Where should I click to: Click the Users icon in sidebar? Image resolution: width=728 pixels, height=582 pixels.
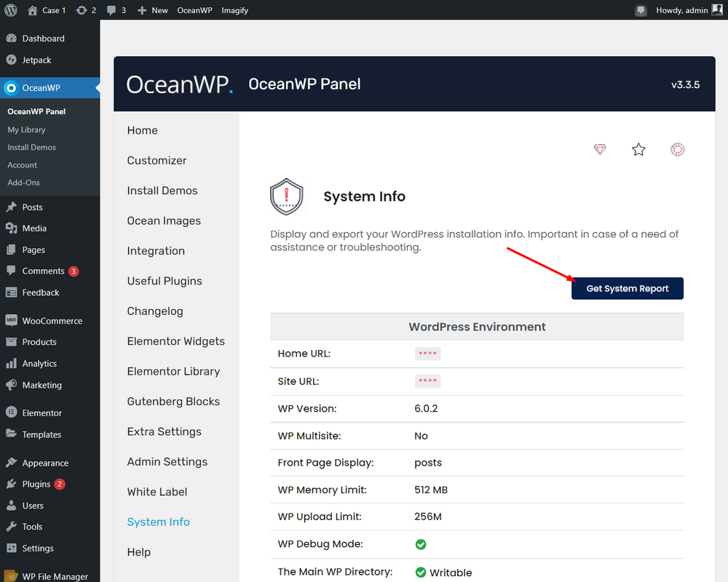(x=11, y=506)
